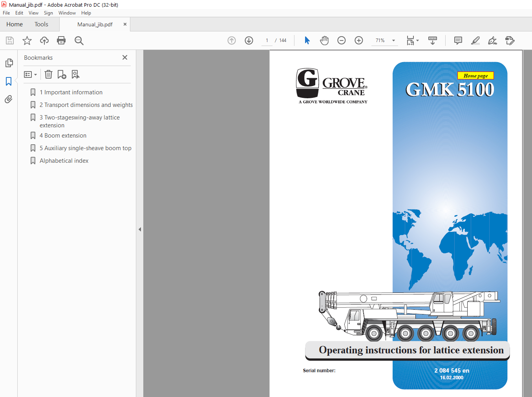The image size is (532, 397).
Task: Open bookmark 4 Boom extension
Action: click(63, 136)
